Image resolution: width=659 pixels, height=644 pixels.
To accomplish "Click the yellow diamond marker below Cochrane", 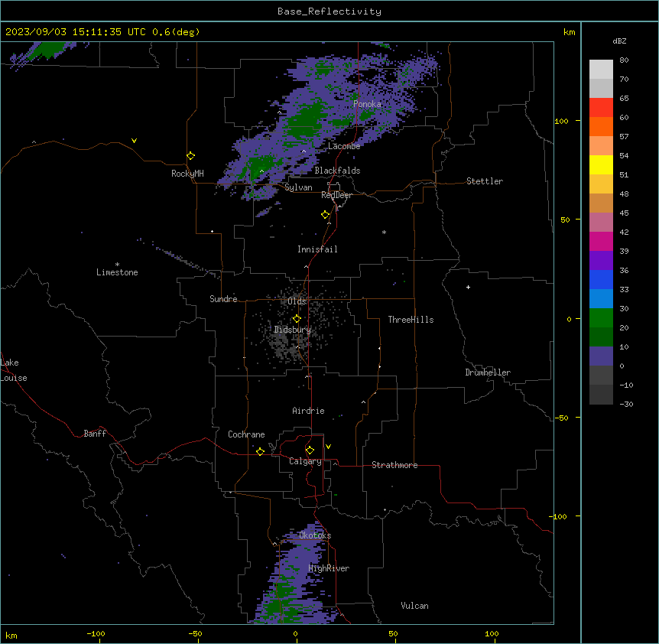I will (x=260, y=451).
